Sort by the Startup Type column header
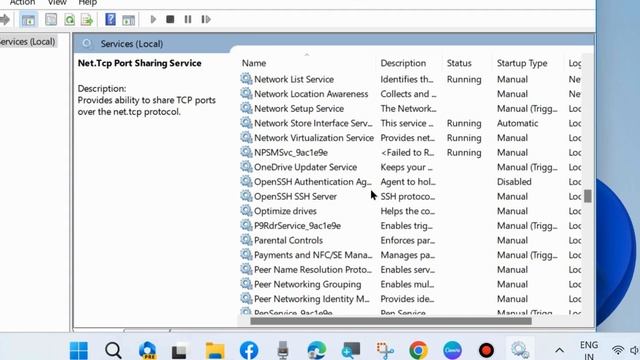Viewport: 640px width, 360px height. (x=522, y=63)
